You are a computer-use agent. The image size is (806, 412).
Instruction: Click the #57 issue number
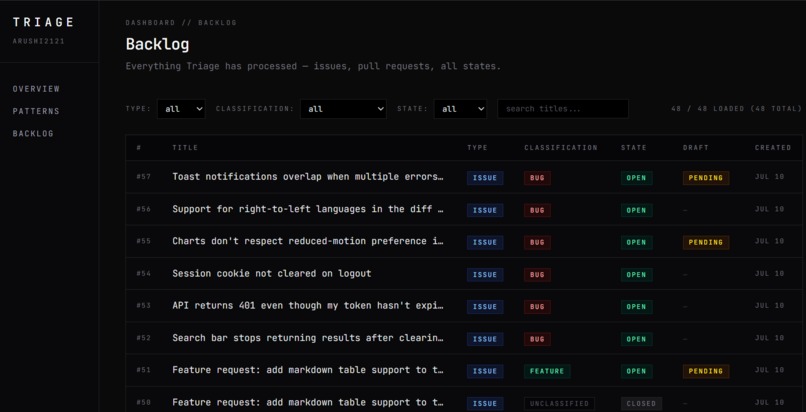pos(143,177)
